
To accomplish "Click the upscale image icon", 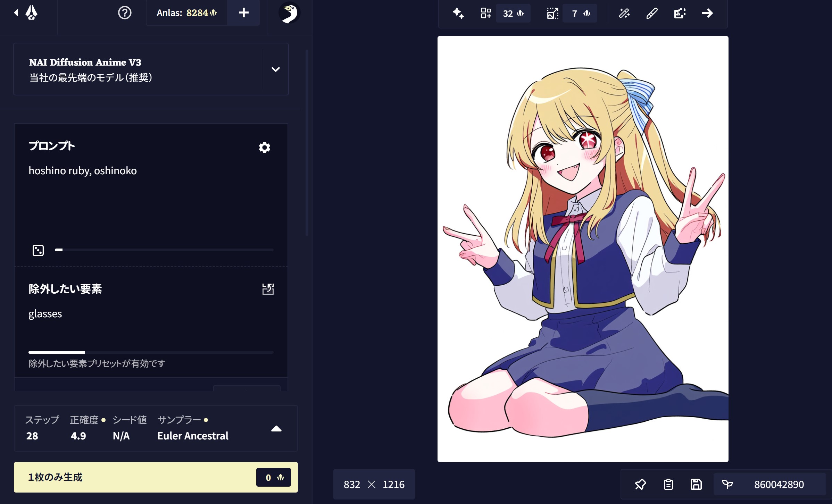I will click(x=552, y=13).
